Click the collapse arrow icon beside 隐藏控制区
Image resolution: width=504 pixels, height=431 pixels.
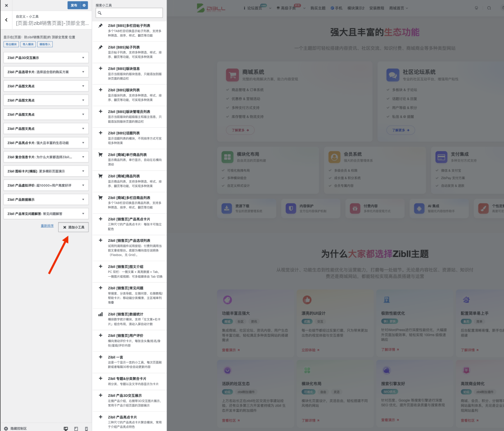click(6, 428)
